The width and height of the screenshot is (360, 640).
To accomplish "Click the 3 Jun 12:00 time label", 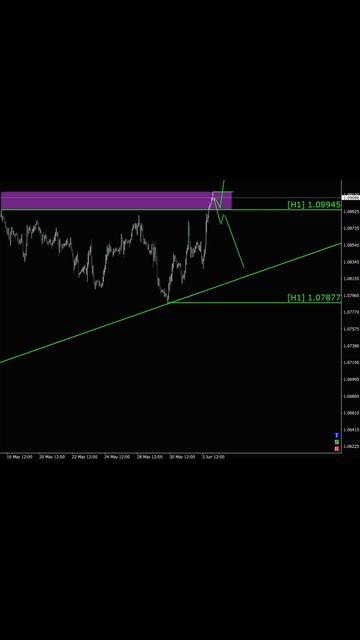I will [213, 457].
